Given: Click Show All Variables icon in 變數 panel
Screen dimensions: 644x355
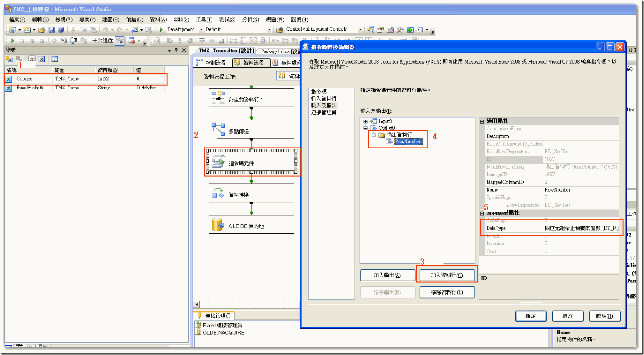Looking at the screenshot, I should coord(41,59).
